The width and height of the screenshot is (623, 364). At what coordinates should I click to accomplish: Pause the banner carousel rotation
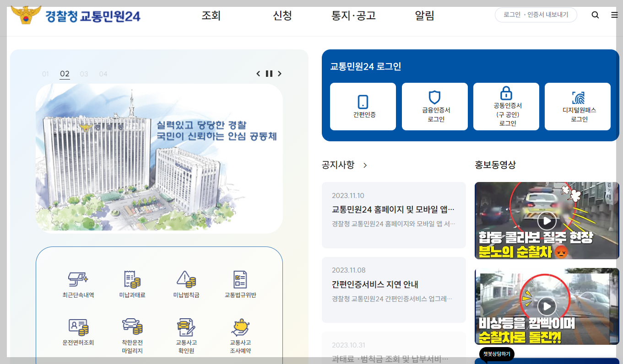(x=269, y=73)
